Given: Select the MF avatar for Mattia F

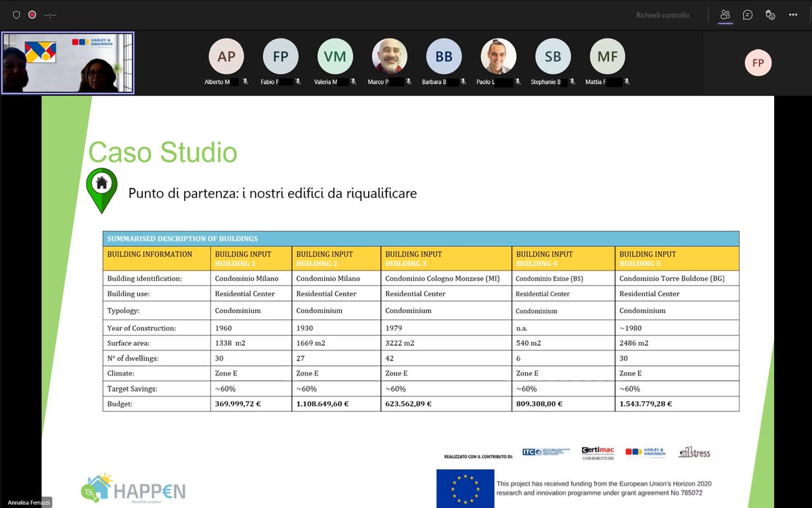Looking at the screenshot, I should click(608, 57).
